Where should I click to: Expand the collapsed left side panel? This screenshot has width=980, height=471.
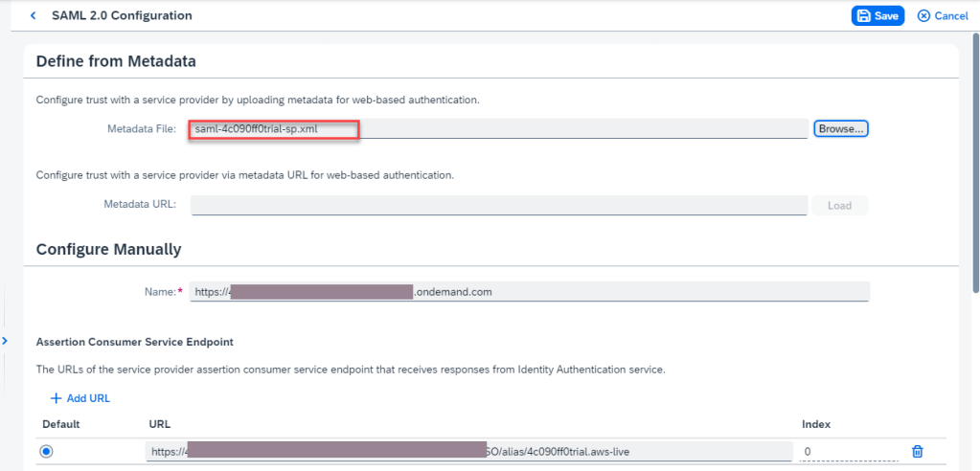(x=5, y=341)
